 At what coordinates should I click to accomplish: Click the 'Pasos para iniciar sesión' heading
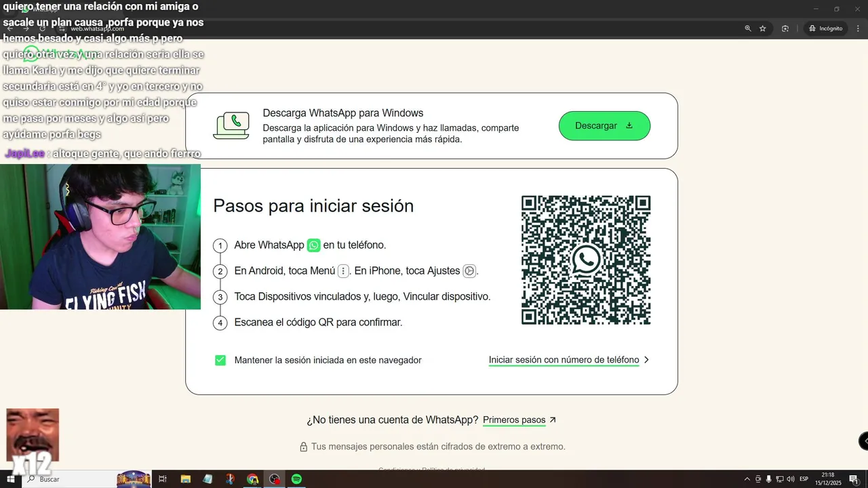(x=313, y=206)
